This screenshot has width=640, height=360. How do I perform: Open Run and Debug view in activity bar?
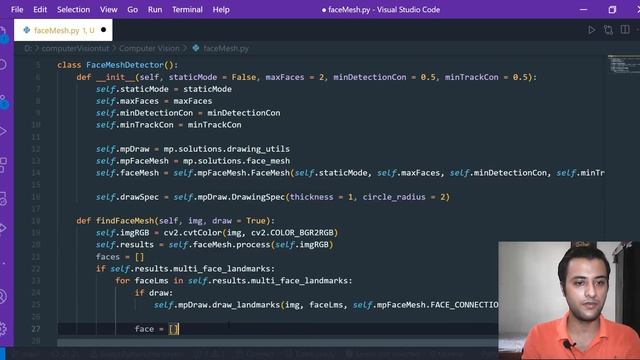tap(4, 131)
